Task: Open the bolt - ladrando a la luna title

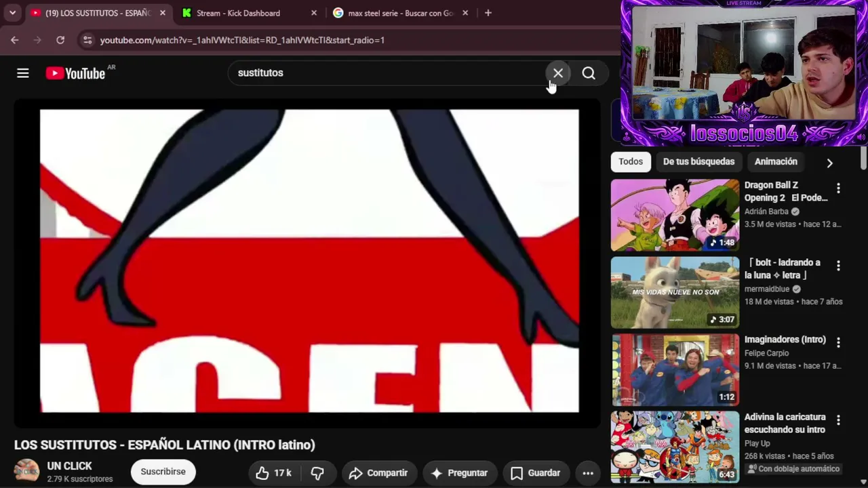Action: 783,268
